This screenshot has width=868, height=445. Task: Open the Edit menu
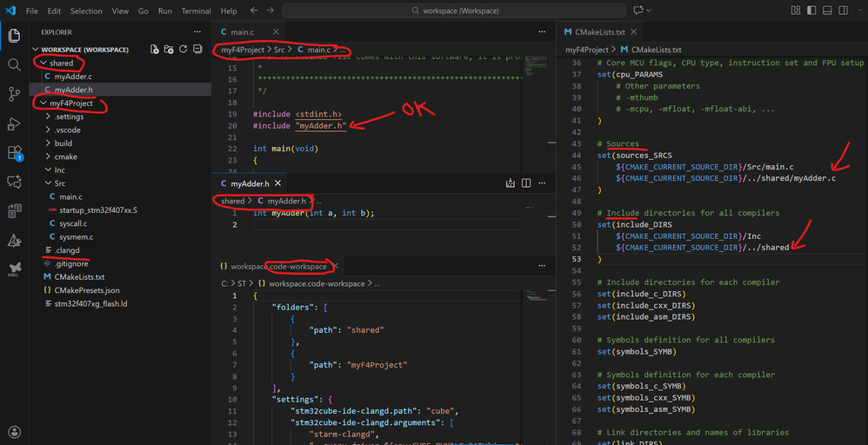click(54, 11)
